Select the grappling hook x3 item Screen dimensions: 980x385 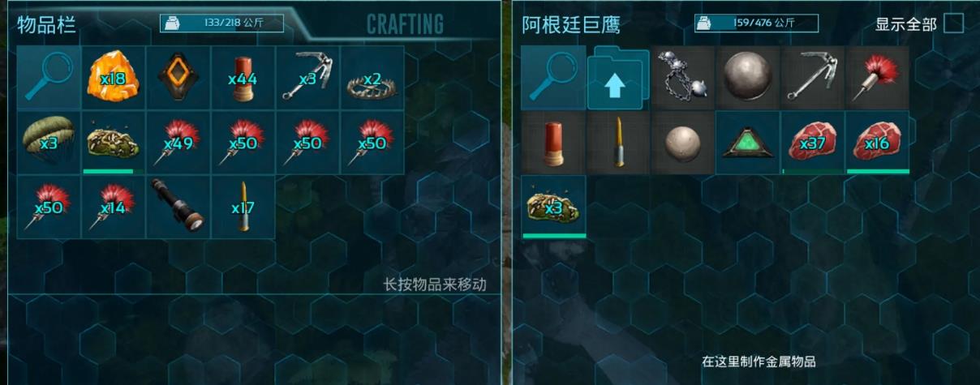pyautogui.click(x=307, y=78)
